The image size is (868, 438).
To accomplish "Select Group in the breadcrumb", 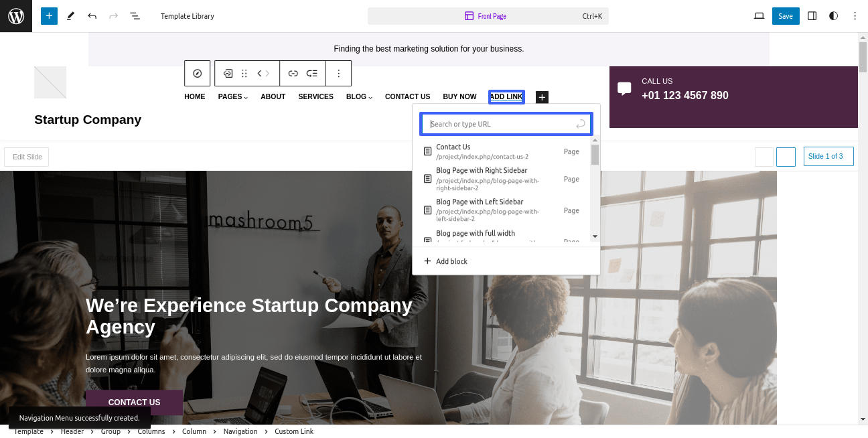I will (x=111, y=431).
